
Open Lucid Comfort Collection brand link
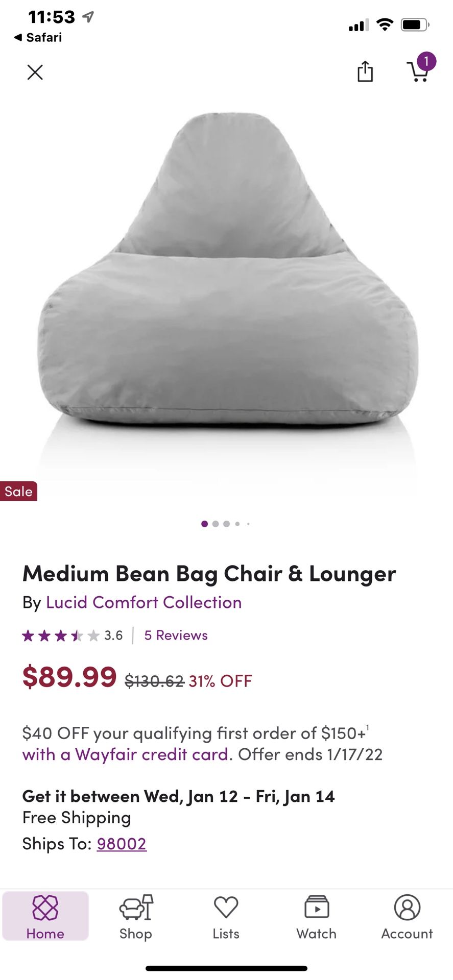pos(144,602)
